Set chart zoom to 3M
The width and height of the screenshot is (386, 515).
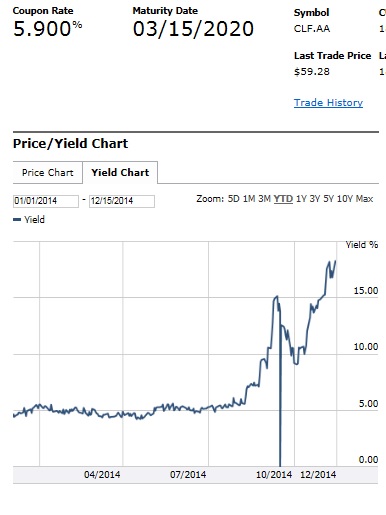[264, 199]
